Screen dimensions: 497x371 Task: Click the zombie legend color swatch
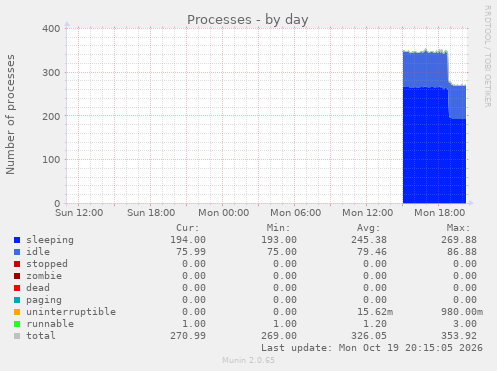pos(17,276)
